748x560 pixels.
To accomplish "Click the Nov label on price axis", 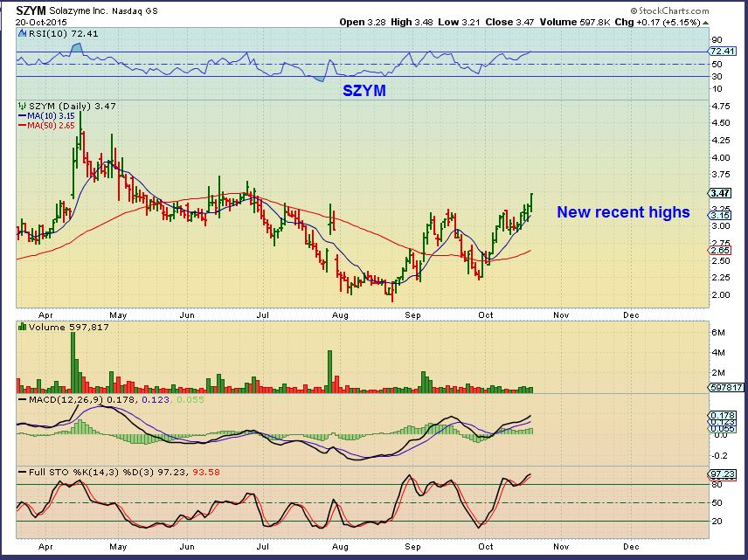I will (x=560, y=313).
